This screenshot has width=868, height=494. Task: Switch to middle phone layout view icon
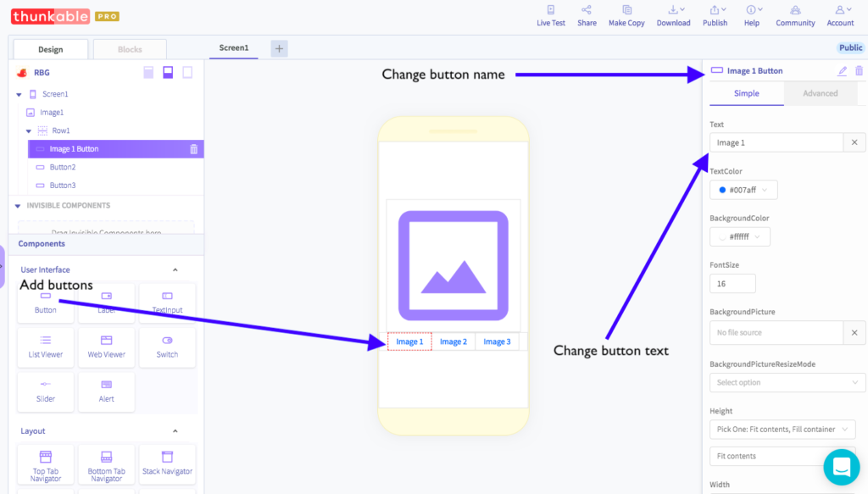[x=168, y=73]
